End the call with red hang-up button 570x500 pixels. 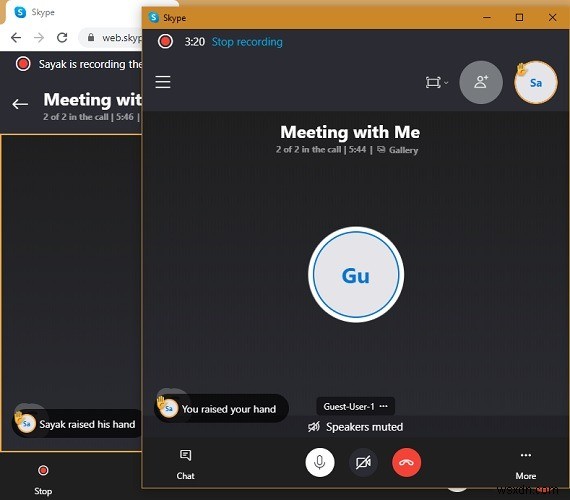coord(406,463)
